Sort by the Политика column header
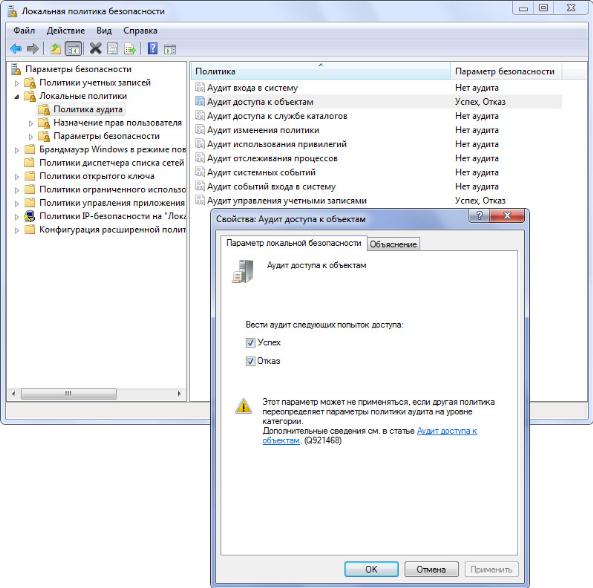 [320, 71]
